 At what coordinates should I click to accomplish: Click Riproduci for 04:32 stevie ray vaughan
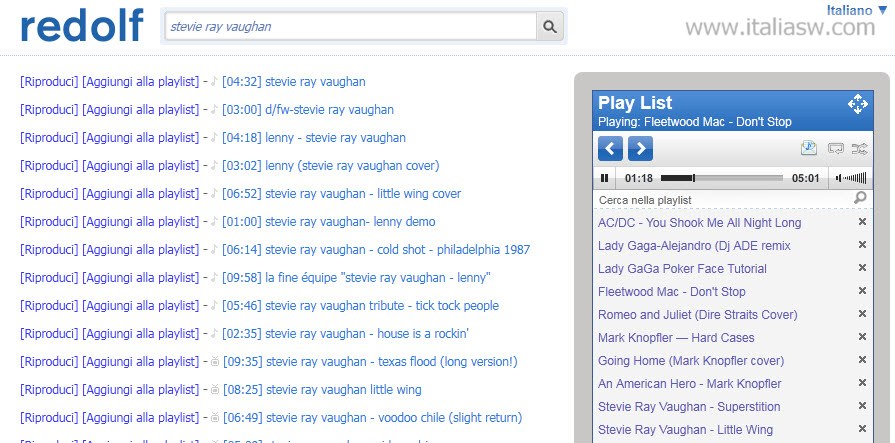click(x=49, y=82)
